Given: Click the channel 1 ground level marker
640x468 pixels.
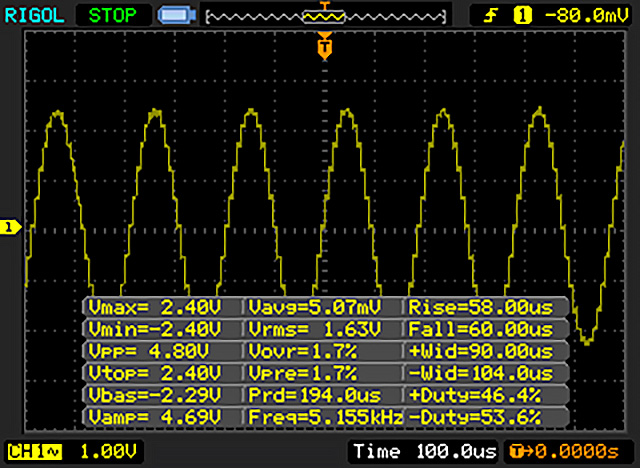Looking at the screenshot, I should tap(10, 228).
